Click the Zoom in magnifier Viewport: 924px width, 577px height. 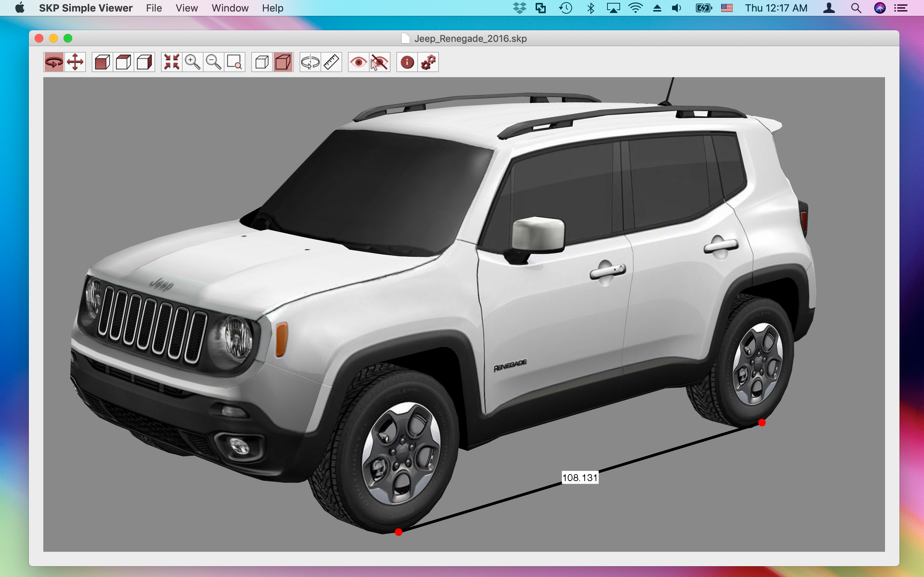(x=192, y=62)
